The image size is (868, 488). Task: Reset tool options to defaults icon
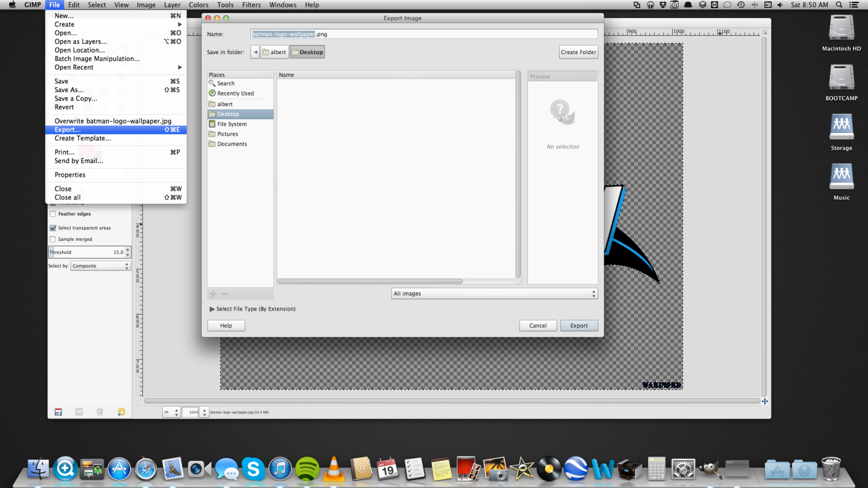121,412
